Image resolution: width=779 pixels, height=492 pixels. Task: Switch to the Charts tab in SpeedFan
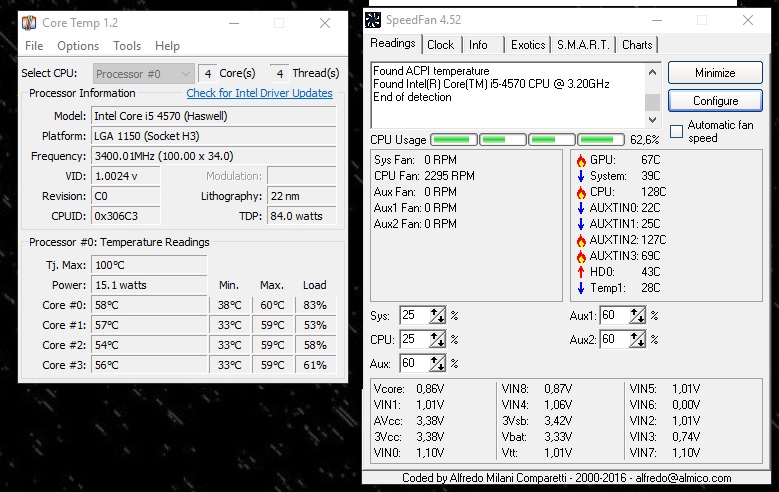(637, 45)
